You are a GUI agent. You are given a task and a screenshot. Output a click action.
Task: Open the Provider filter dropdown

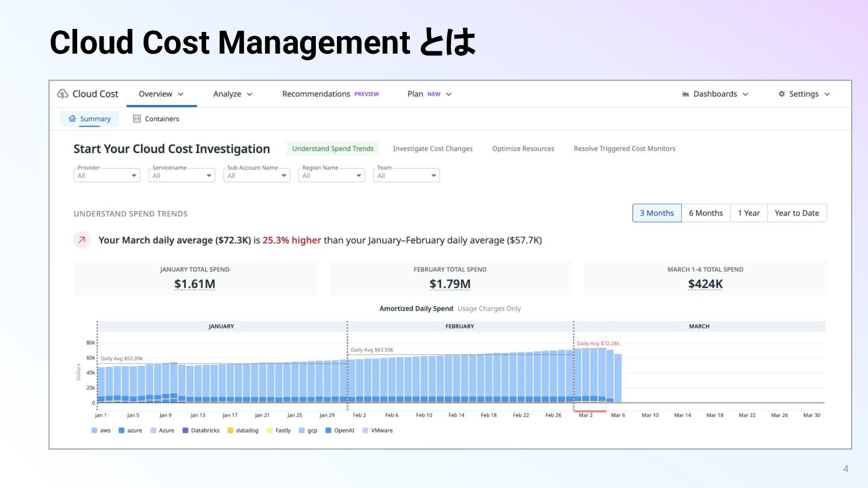tap(107, 175)
